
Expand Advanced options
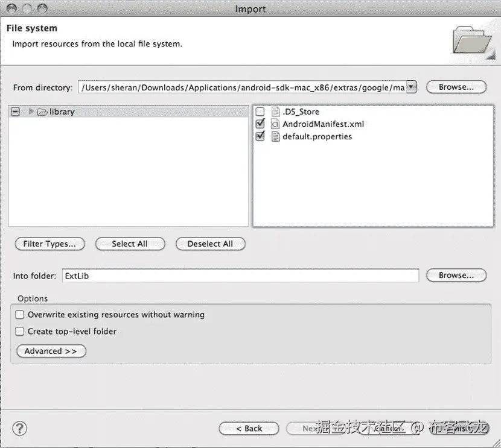coord(51,351)
